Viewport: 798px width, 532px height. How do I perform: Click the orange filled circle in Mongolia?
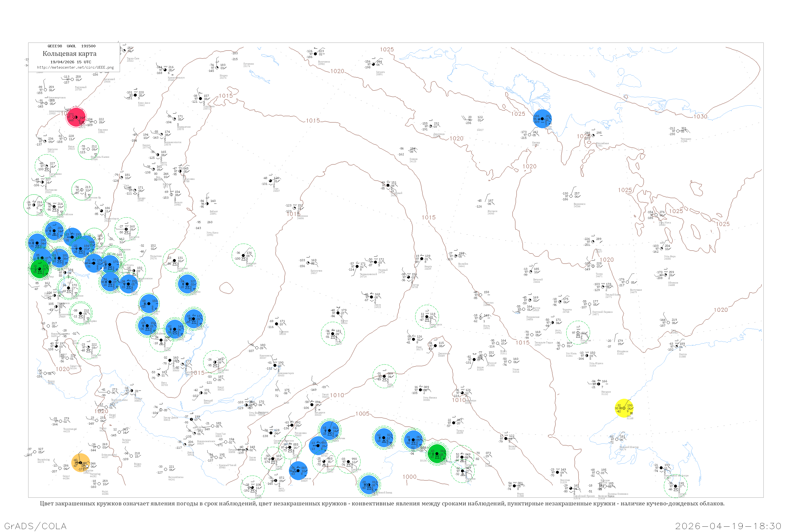81,463
